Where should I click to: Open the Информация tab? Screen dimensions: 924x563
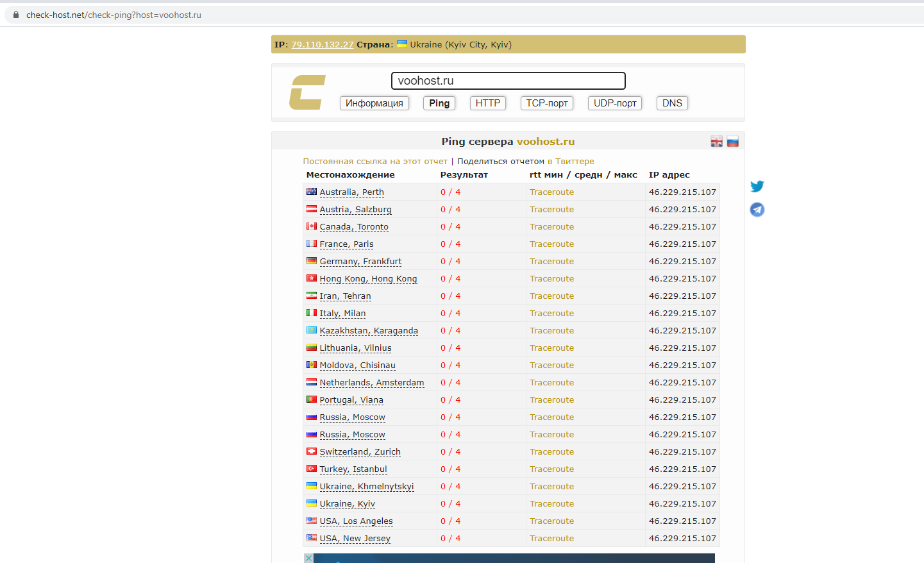pos(374,103)
